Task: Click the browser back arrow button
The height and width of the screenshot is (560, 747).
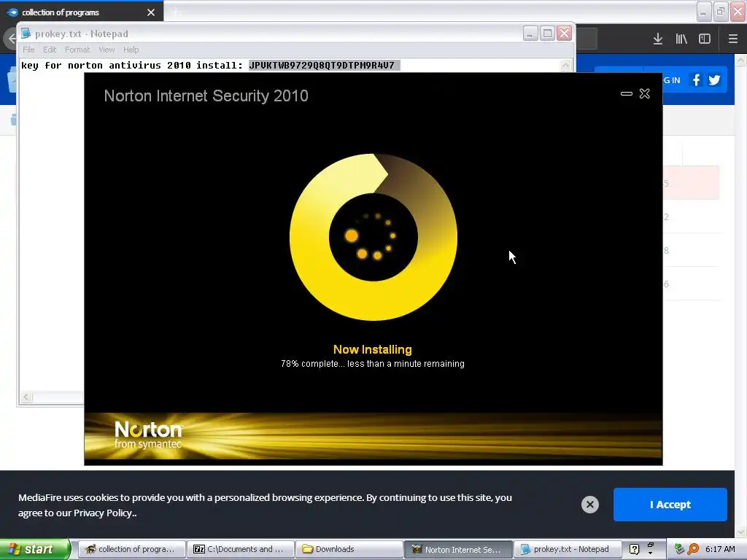Action: (x=10, y=39)
